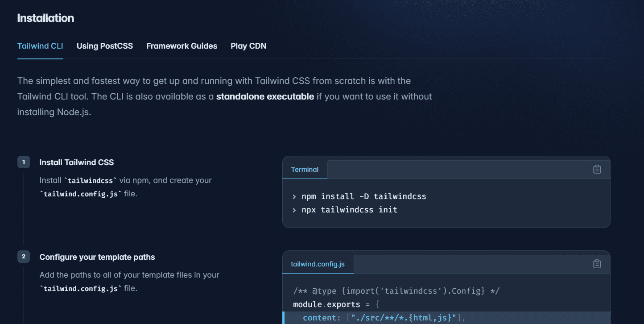
Task: Click the 'Add the paths' step description
Action: coord(129,282)
